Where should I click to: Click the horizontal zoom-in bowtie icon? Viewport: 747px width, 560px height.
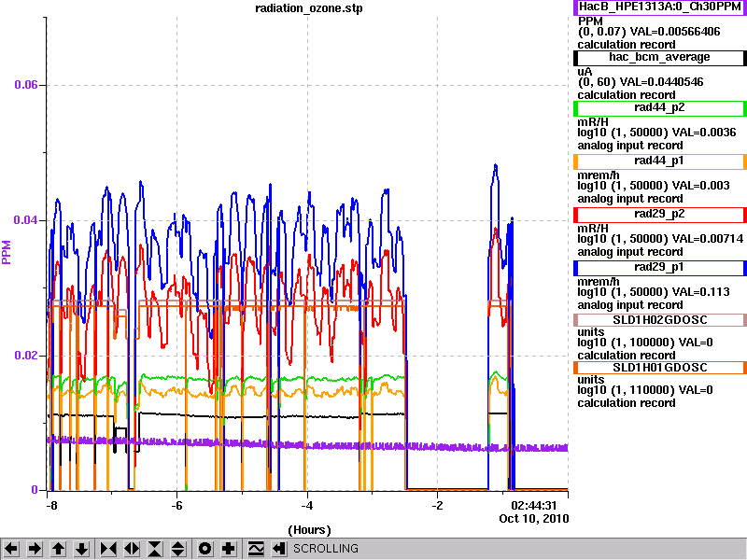[x=108, y=549]
